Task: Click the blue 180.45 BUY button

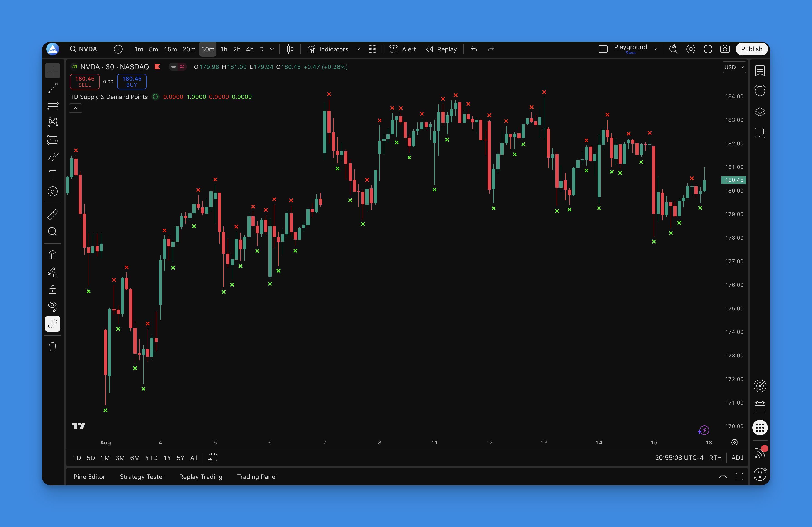Action: tap(132, 81)
